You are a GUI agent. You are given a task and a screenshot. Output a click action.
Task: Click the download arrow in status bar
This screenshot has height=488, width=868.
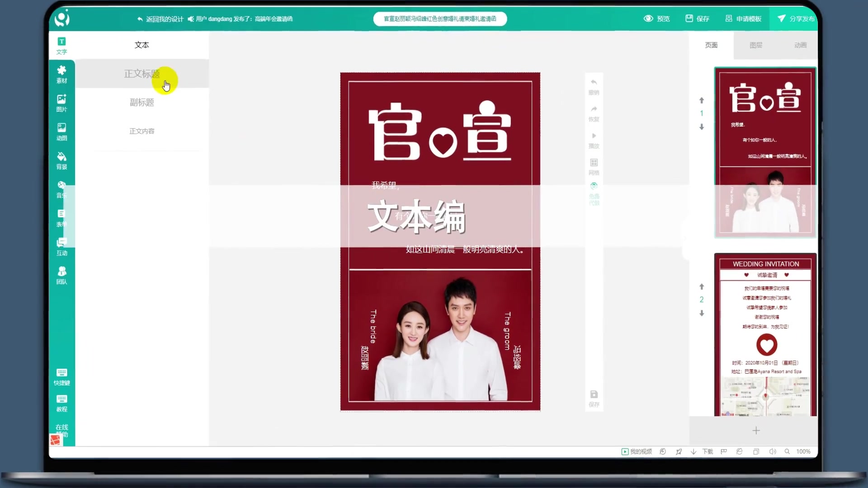pyautogui.click(x=693, y=451)
